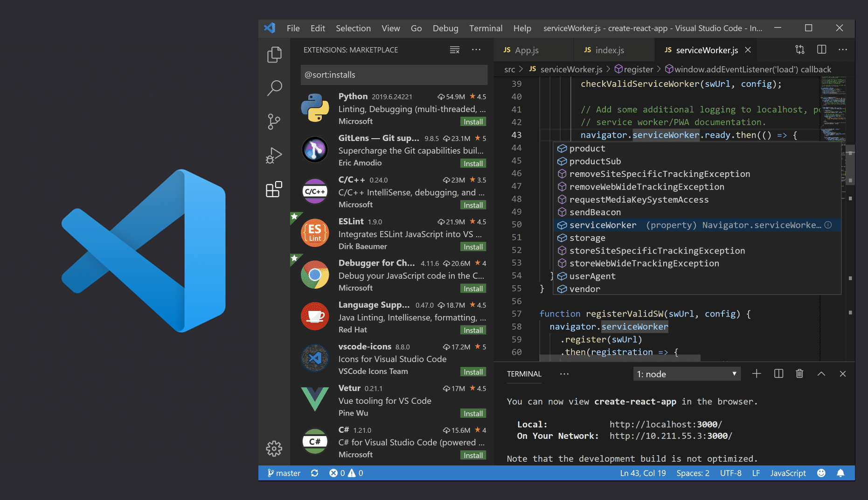
Task: Change language mode via JavaScript status entry
Action: pyautogui.click(x=788, y=473)
